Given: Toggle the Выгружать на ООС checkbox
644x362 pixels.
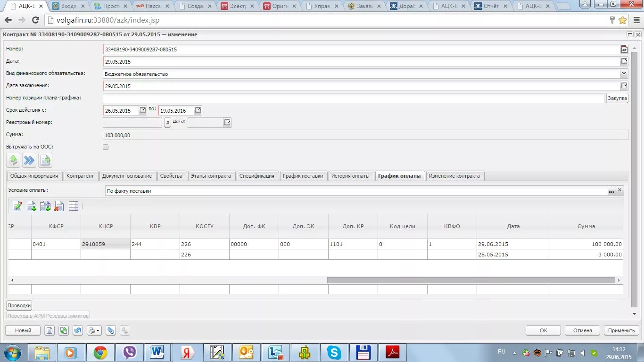Looking at the screenshot, I should (x=106, y=147).
